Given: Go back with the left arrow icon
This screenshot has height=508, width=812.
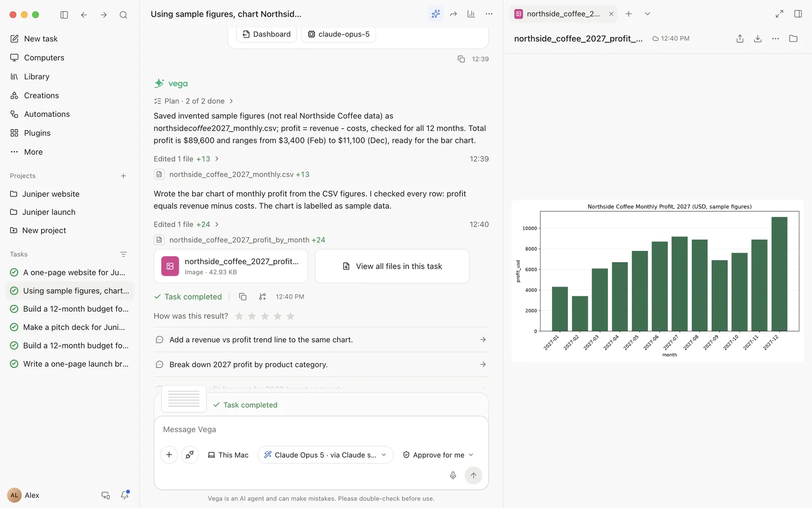Looking at the screenshot, I should (84, 15).
